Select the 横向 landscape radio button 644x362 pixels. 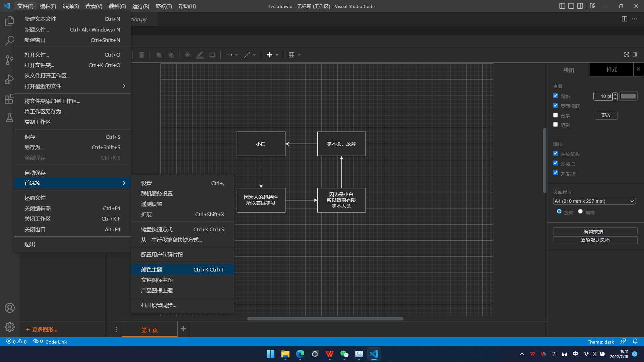point(580,212)
